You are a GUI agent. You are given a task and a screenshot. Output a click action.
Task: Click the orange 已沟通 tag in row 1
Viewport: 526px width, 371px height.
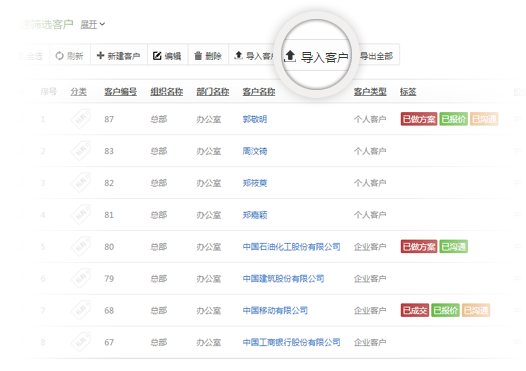pos(484,119)
